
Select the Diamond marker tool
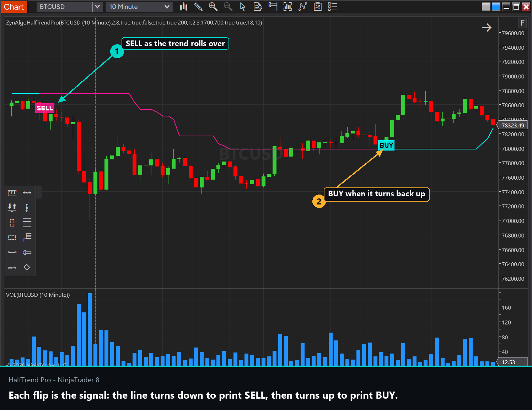click(27, 267)
